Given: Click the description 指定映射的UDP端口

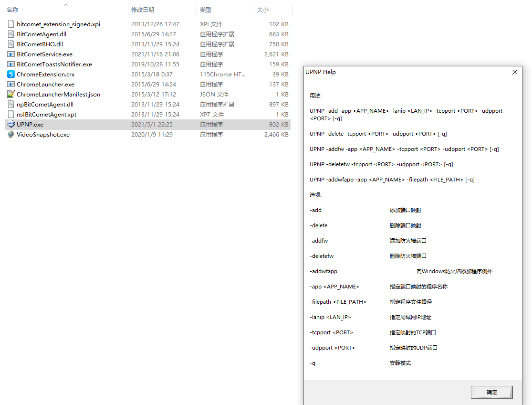Looking at the screenshot, I should 414,348.
